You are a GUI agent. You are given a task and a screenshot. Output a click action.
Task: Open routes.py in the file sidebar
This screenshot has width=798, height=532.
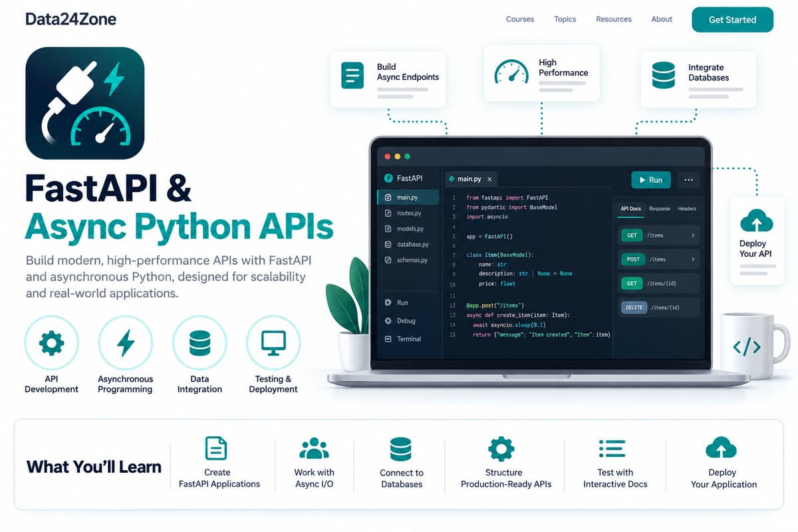tap(408, 213)
